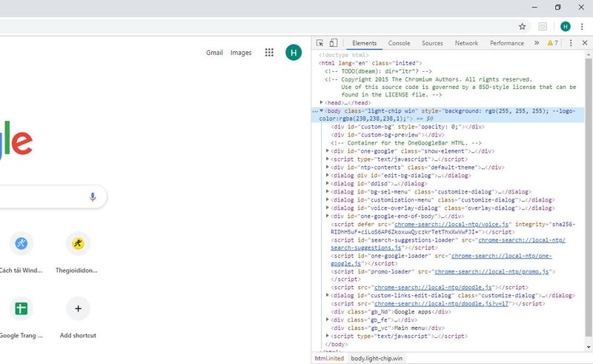This screenshot has height=364, width=593.
Task: Open the Google apps grid
Action: point(269,52)
